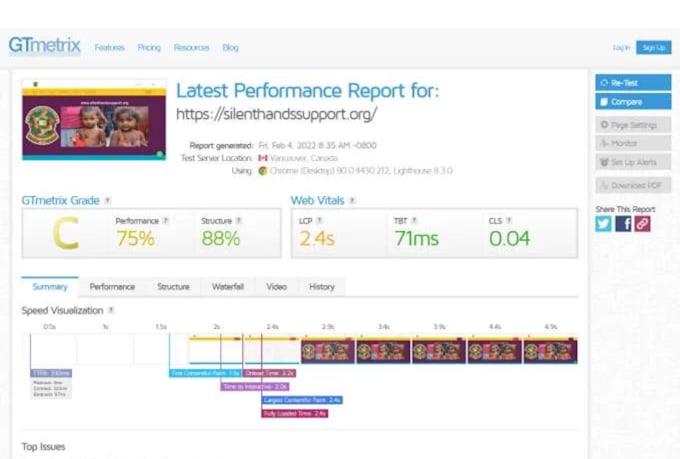Click Largest Contentful Paint marker
The image size is (680, 459).
(302, 400)
